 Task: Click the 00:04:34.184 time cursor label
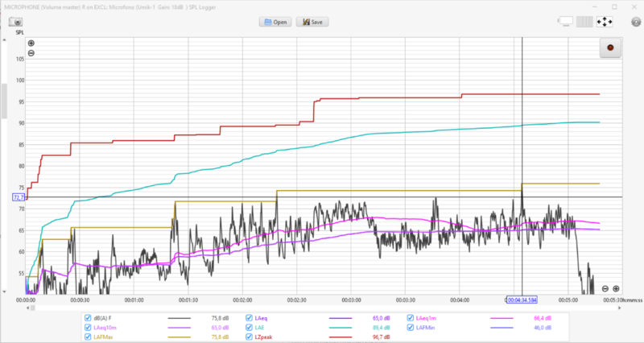click(522, 300)
